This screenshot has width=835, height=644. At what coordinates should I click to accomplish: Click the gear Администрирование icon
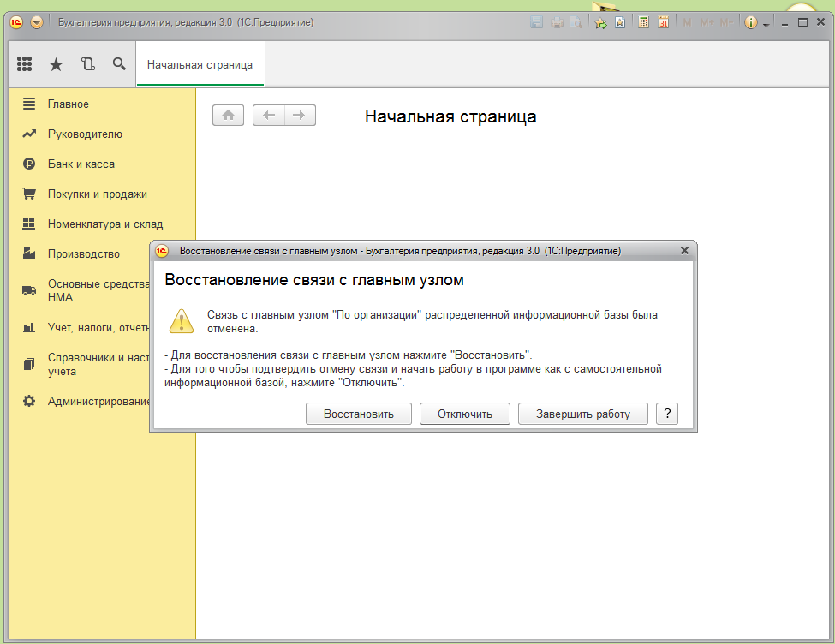click(29, 401)
